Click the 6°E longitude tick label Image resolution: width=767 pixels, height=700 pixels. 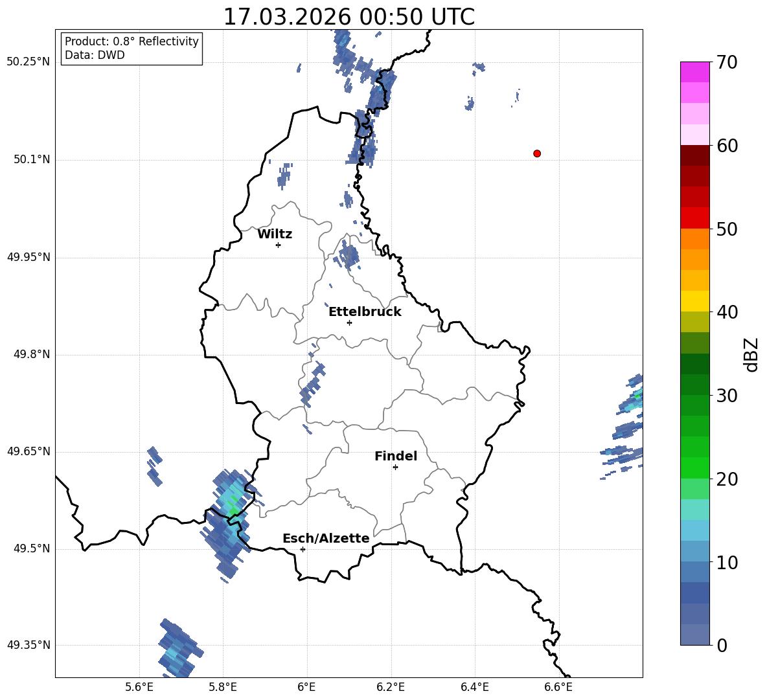[306, 687]
